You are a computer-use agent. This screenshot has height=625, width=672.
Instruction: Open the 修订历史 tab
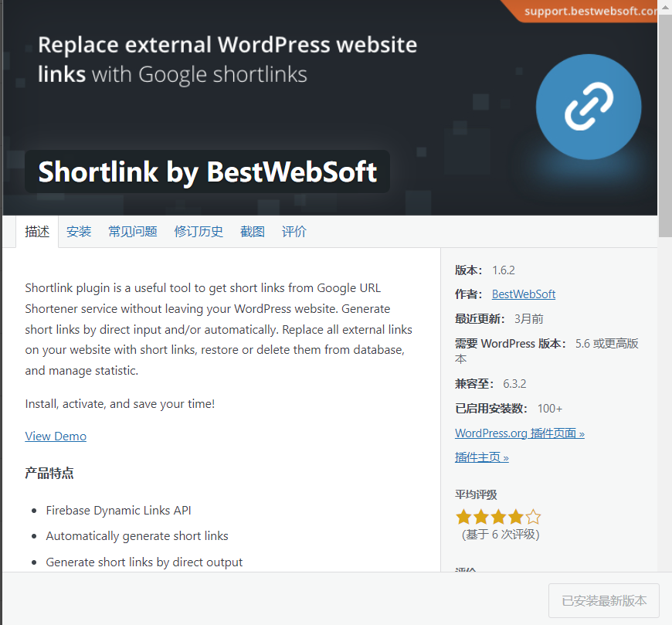199,232
